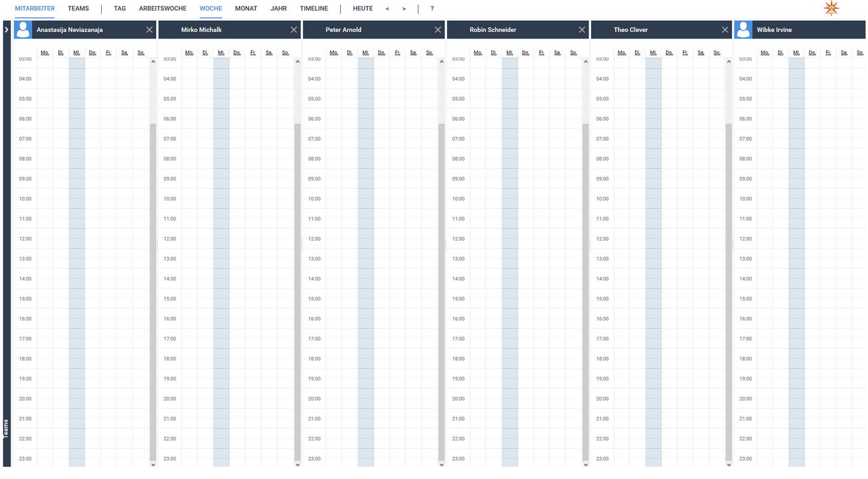
Task: Click the Anastasija Neviazanaja name header
Action: [x=70, y=30]
